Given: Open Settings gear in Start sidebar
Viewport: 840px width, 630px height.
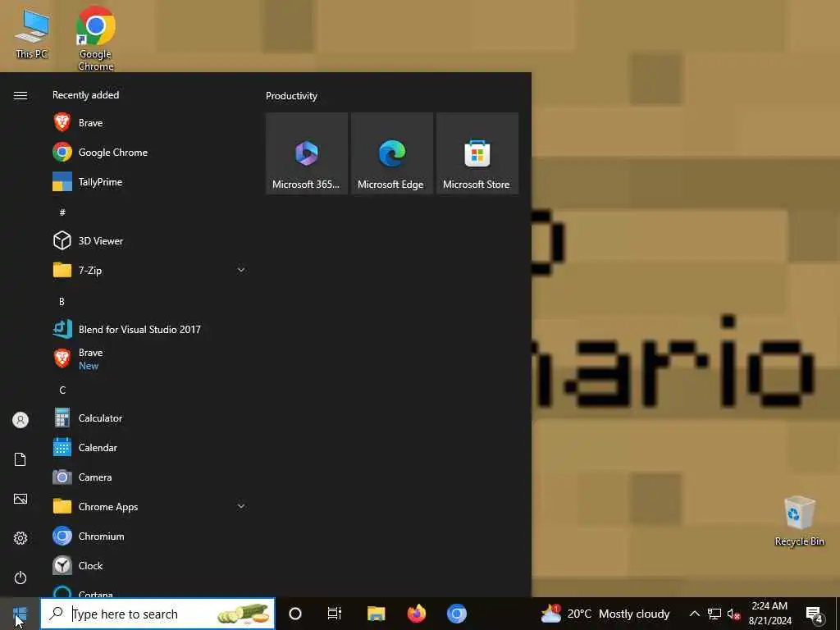Looking at the screenshot, I should 21,538.
